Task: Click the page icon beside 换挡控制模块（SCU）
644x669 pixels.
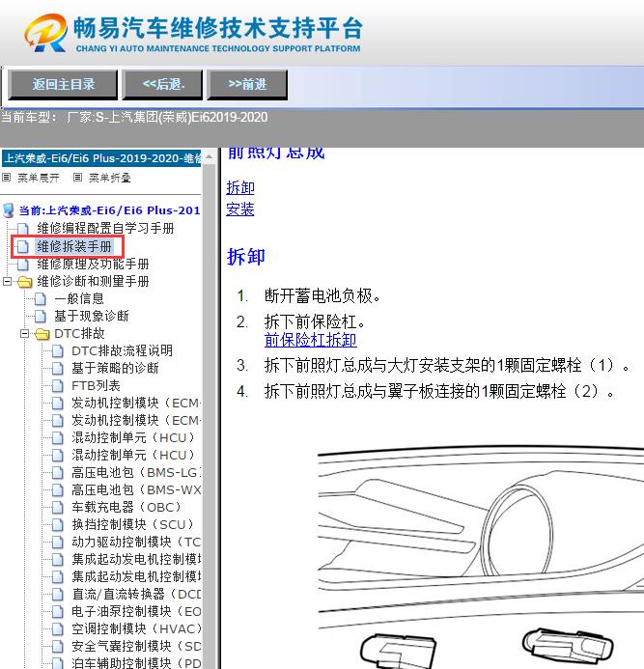Action: coord(58,525)
